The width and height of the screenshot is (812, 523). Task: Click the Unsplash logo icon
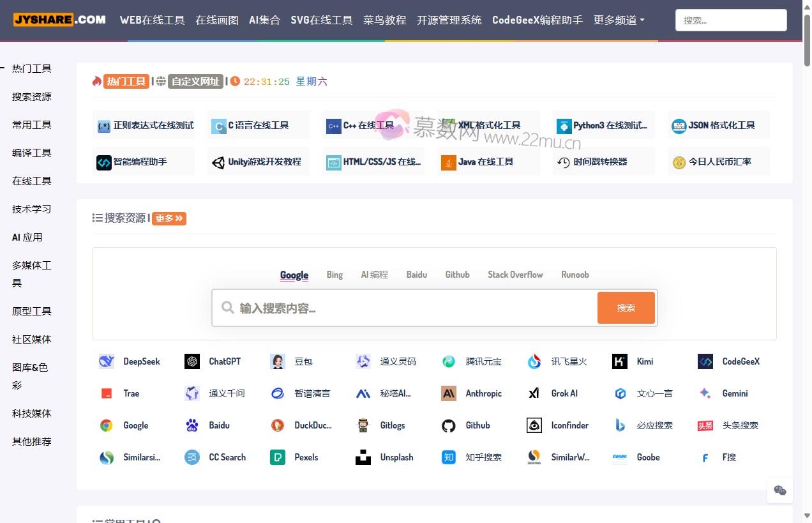(x=363, y=457)
